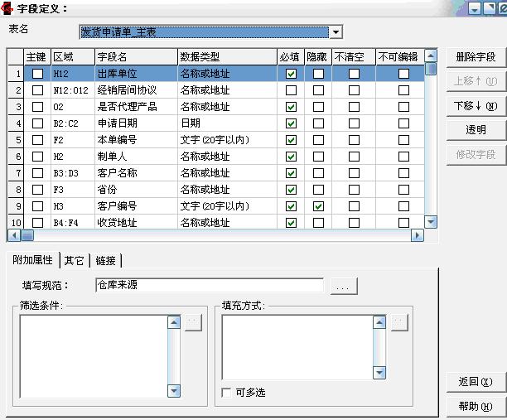This screenshot has height=420, width=507.
Task: Click the app icon in the title bar
Action: click(8, 8)
